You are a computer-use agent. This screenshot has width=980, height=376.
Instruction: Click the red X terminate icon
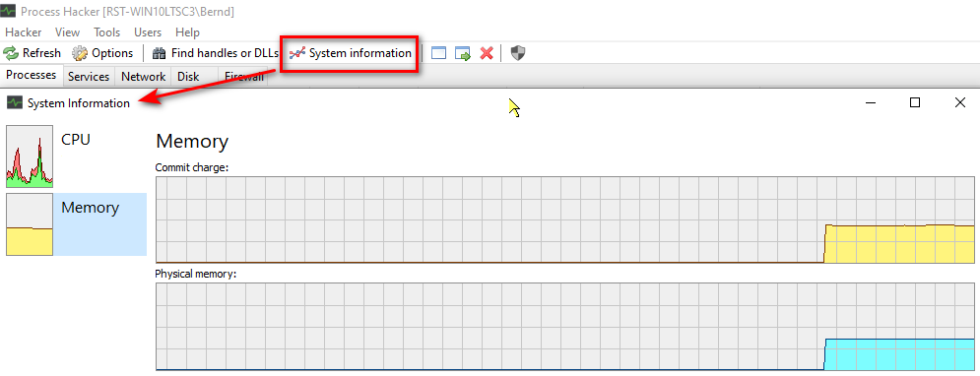click(487, 53)
